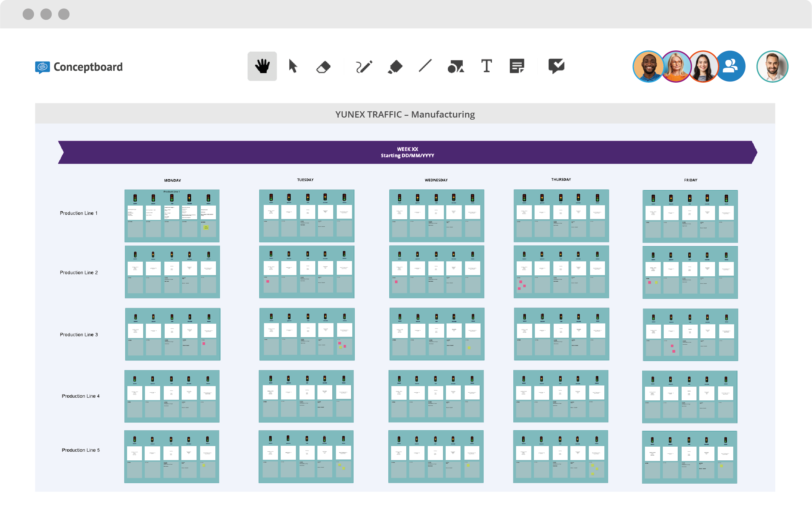
Task: Open Tuesday Production Line 1 board
Action: pyautogui.click(x=307, y=216)
